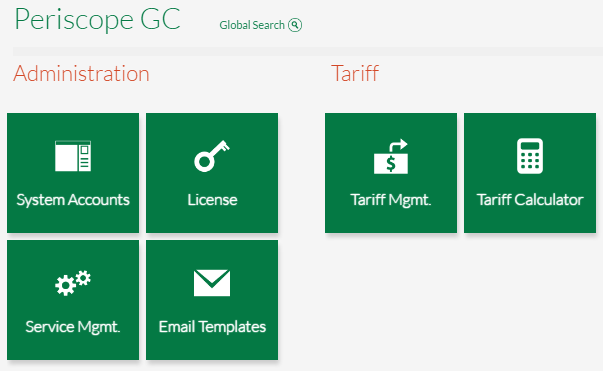Screen dimensions: 603x371
Task: Click the larger gear in Service Mgmt.
Action: (65, 285)
